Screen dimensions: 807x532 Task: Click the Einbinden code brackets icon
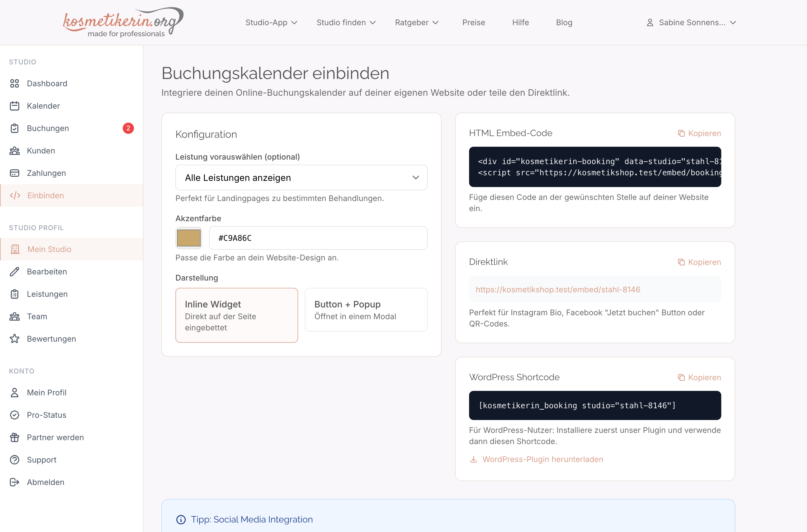point(15,195)
